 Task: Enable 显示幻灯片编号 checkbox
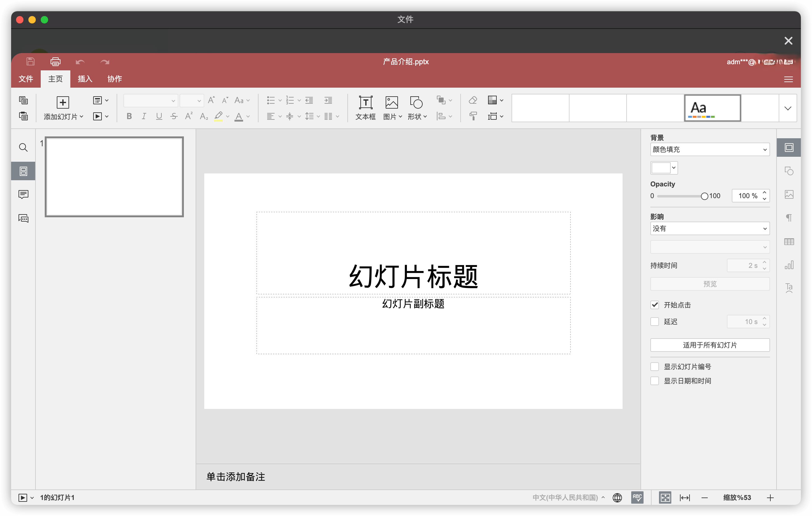coord(655,367)
